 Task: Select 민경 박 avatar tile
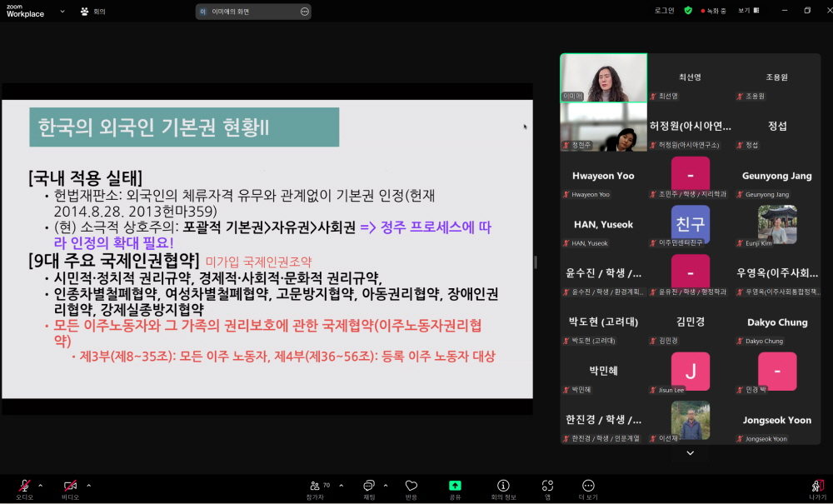(776, 372)
